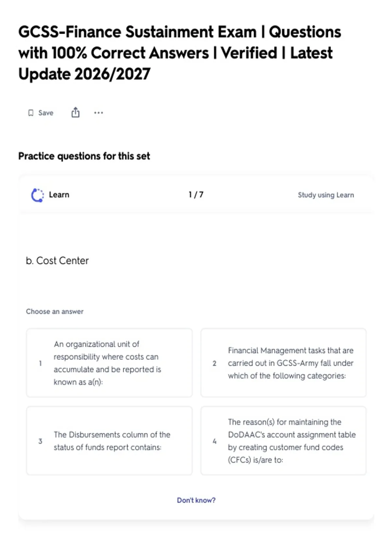Image resolution: width=392 pixels, height=556 pixels.
Task: Click the number 3 badge on third answer
Action: point(40,441)
